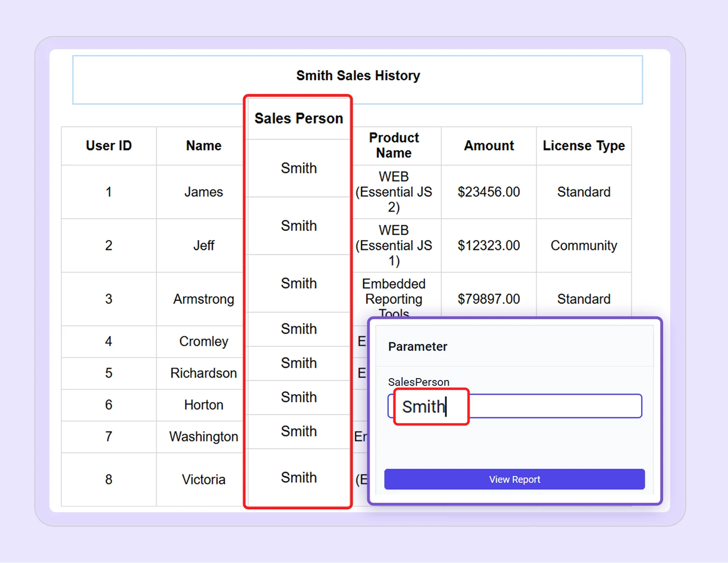Select the $79897.00 amount cell
Viewport: 728px width, 563px height.
pos(488,299)
